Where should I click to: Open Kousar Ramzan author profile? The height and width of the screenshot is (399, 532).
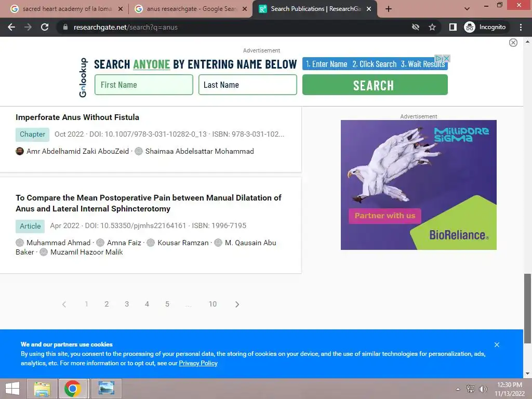coord(183,243)
